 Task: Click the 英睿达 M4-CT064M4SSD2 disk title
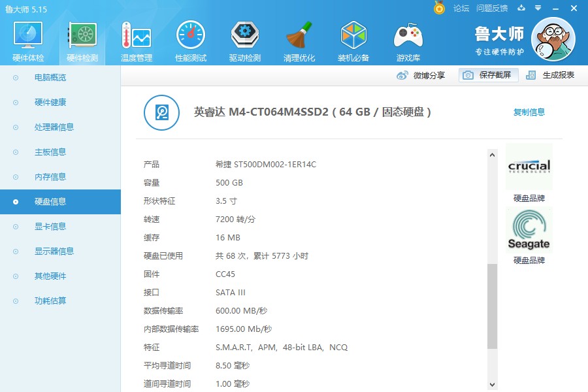tap(312, 112)
